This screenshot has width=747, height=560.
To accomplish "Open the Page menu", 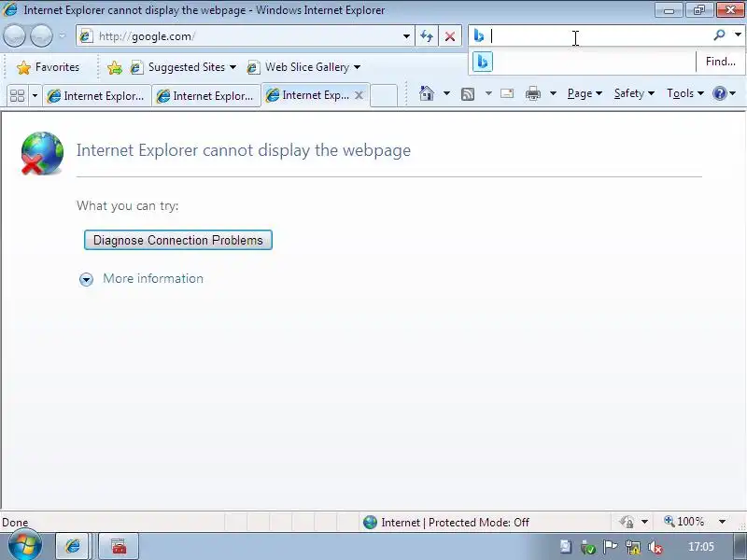I will tap(585, 93).
